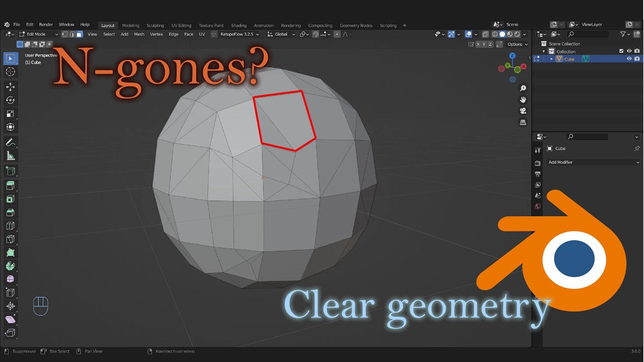This screenshot has width=644, height=362.
Task: Select the Knife tool
Action: click(10, 239)
